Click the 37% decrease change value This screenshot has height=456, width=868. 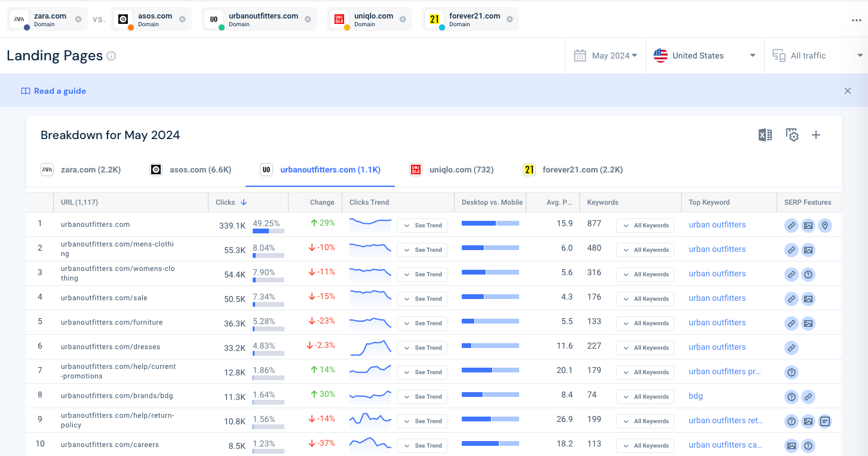point(321,443)
